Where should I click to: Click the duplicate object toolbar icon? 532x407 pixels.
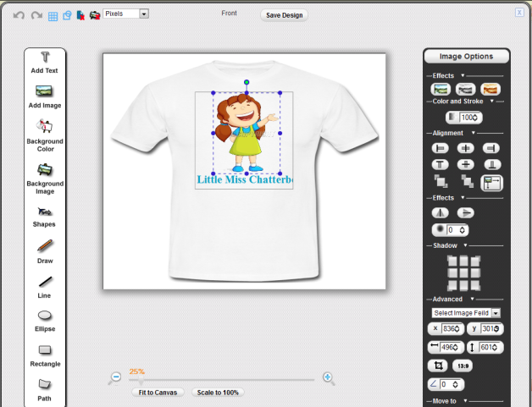67,15
